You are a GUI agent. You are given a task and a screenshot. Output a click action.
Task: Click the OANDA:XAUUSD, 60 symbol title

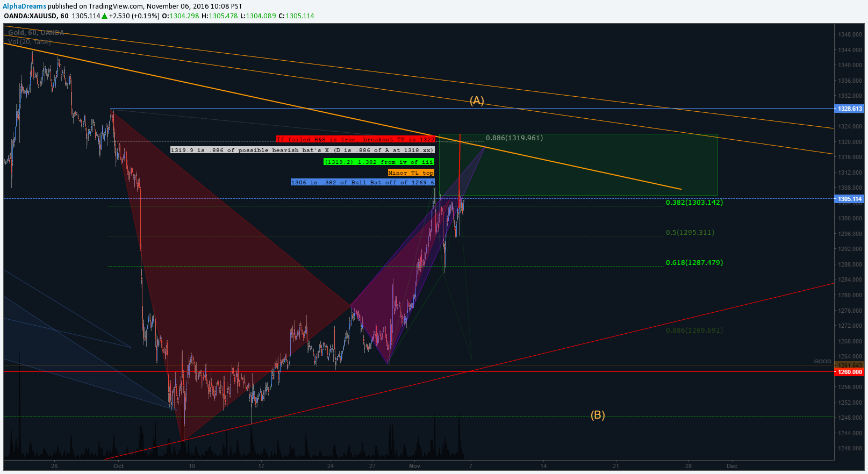(x=36, y=16)
